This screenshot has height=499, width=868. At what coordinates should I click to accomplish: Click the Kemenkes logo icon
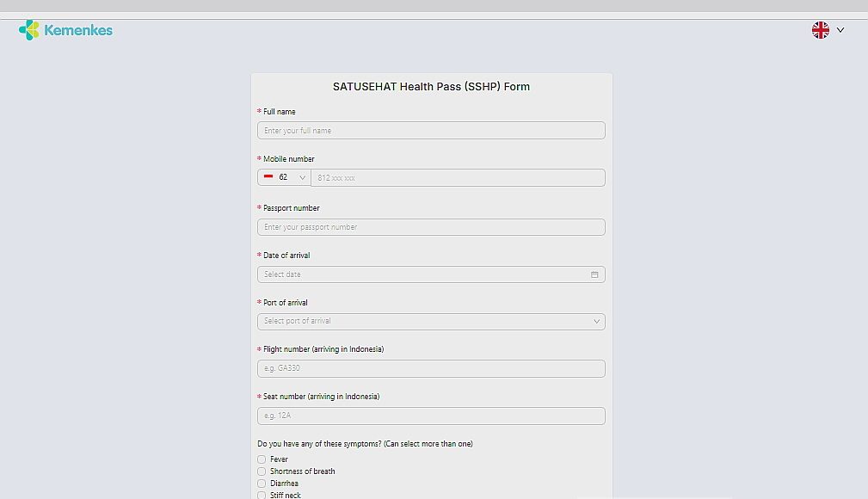(28, 30)
